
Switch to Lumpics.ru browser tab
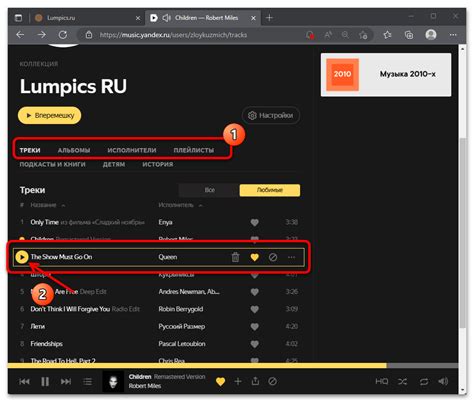[88, 18]
